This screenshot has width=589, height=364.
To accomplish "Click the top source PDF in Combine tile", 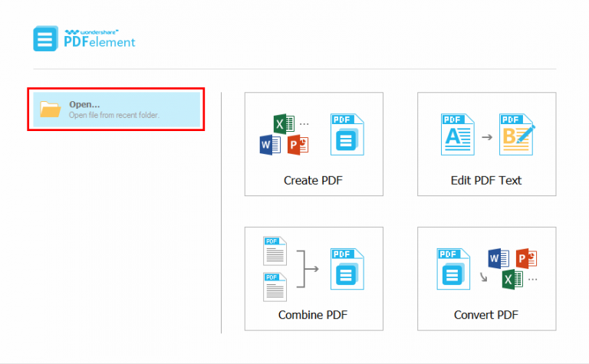I will (275, 251).
